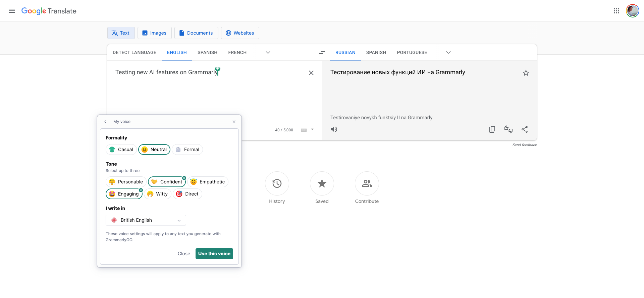Select French source language
This screenshot has width=644, height=298.
point(237,52)
